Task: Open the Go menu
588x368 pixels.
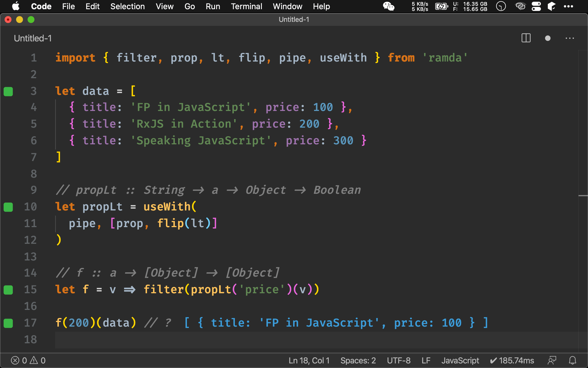Action: pos(189,6)
